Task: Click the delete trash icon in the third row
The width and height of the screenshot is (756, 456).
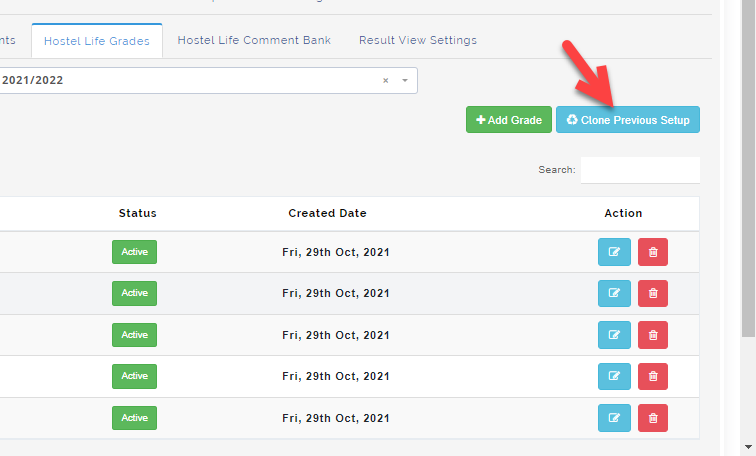Action: [x=653, y=335]
